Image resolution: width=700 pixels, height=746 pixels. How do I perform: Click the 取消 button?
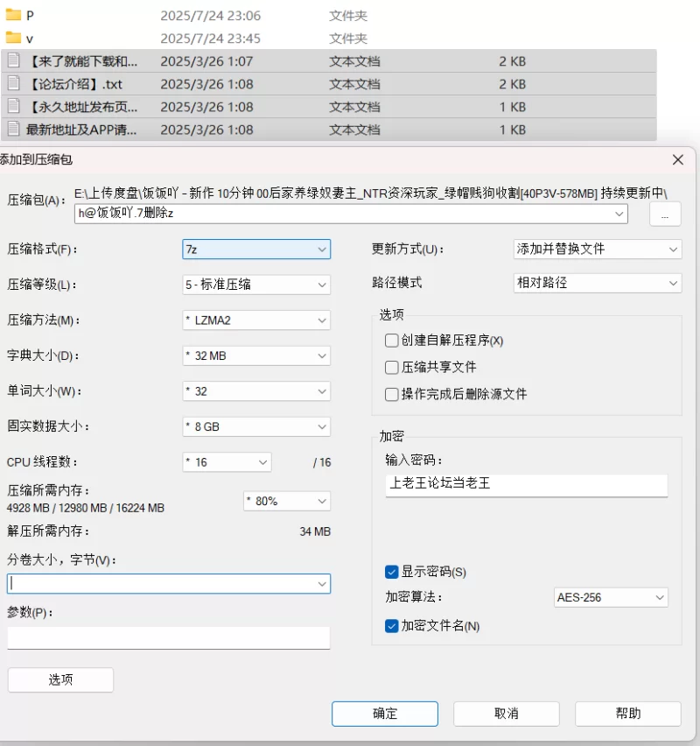(507, 714)
